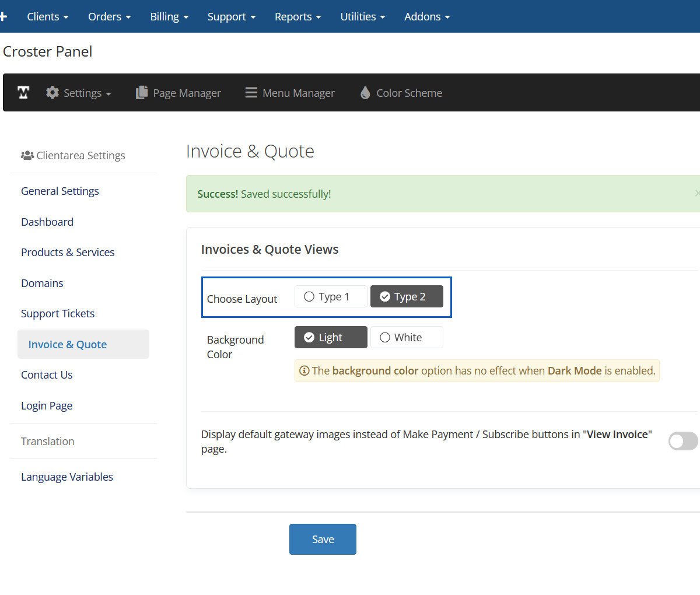
Task: Click the Clientarea Settings users icon
Action: (27, 155)
